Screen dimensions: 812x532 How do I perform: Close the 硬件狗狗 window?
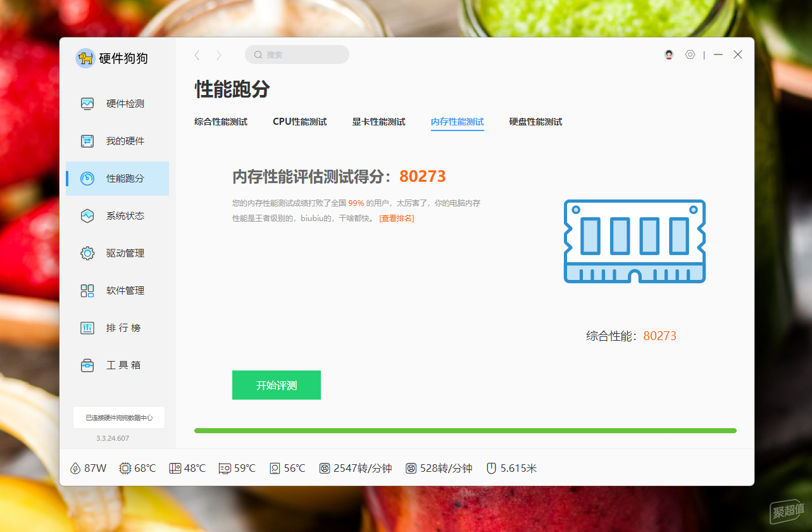(738, 54)
